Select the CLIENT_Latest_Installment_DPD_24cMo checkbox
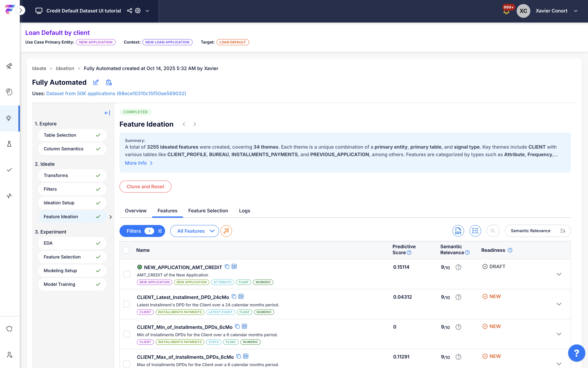The width and height of the screenshot is (588, 368). pos(127,304)
